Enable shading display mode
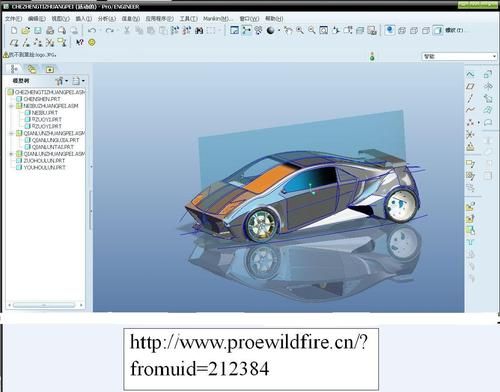500x392 pixels. pyautogui.click(x=437, y=31)
